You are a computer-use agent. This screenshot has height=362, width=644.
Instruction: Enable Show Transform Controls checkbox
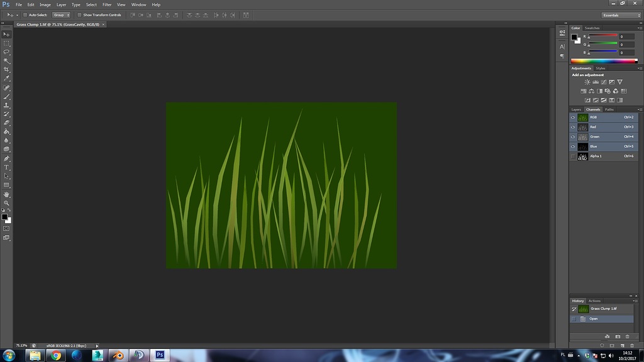click(80, 15)
